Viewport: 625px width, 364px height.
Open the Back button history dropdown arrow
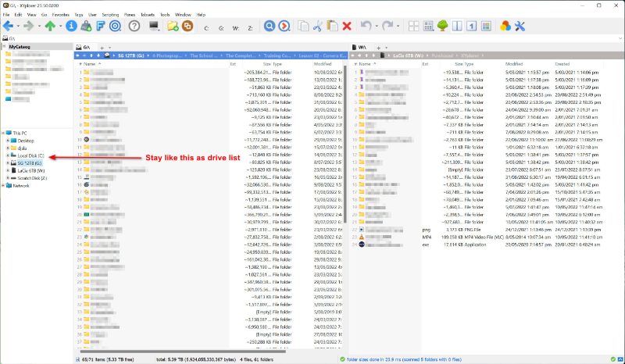click(x=17, y=26)
